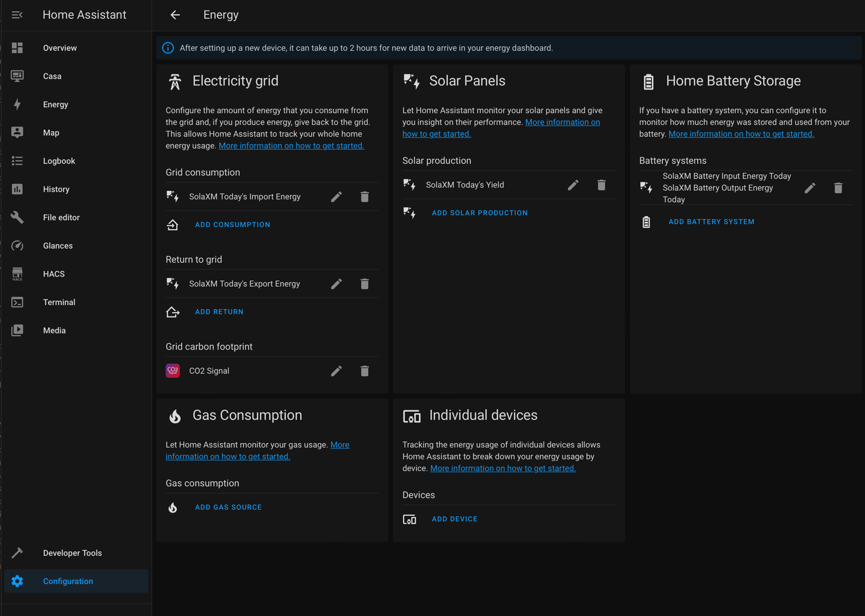Edit SolaXM Today's Export Energy entry
The width and height of the screenshot is (865, 616).
[x=336, y=284]
